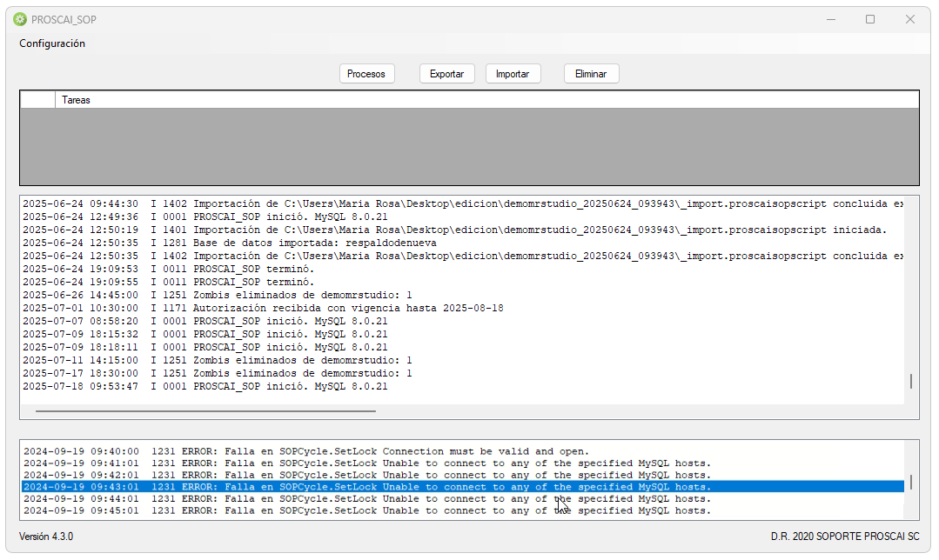939x560 pixels.
Task: Maximize the PROSCAI_SOP window
Action: point(870,20)
